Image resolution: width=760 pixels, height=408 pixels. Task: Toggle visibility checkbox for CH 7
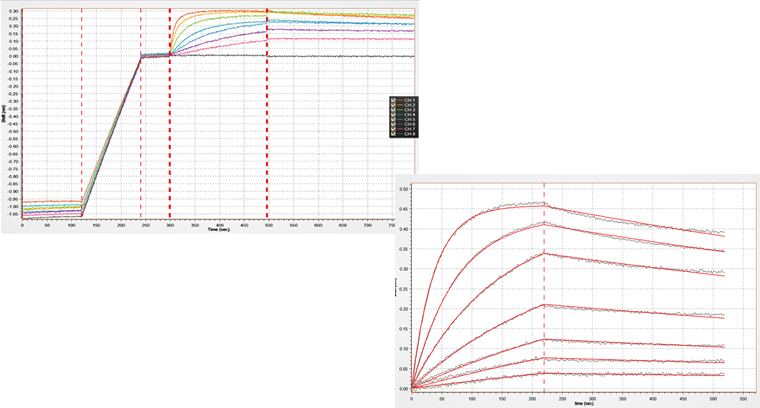(x=393, y=131)
